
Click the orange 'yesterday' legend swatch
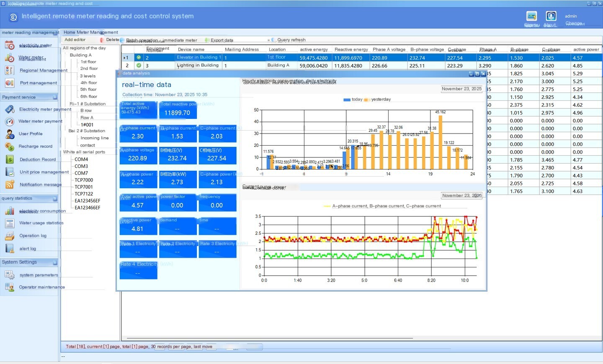[366, 100]
